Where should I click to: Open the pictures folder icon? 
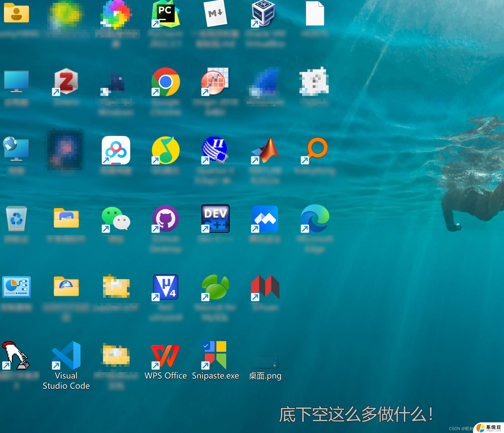tap(66, 218)
